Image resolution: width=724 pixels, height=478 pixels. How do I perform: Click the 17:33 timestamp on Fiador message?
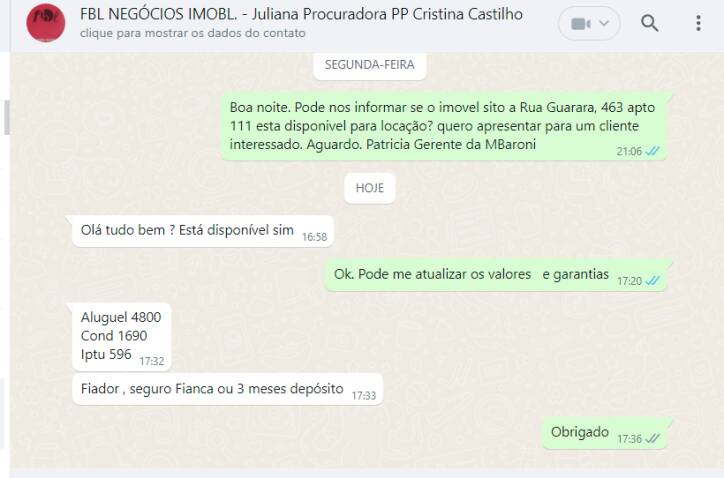[364, 396]
